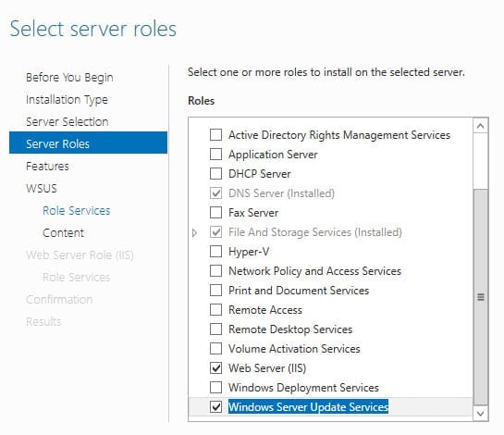504x435 pixels.
Task: Enable the Application Server role checkbox
Action: click(x=215, y=155)
